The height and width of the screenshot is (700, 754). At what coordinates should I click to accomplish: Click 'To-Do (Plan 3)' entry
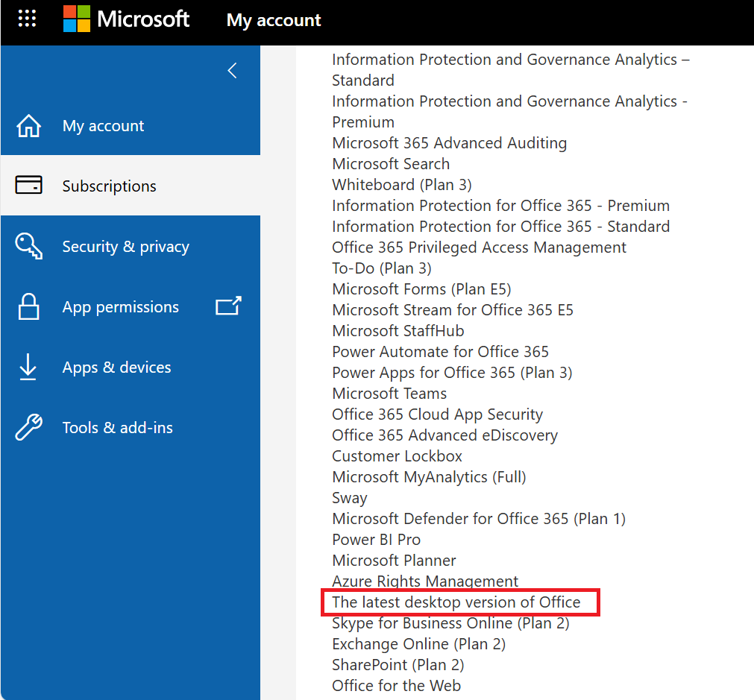coord(382,268)
